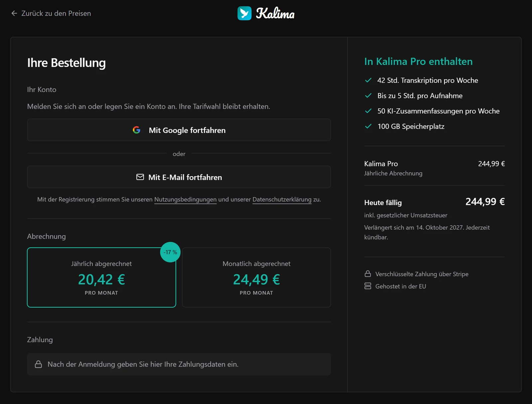Screen dimensions: 532x404
Task: Click the Ihr Konto section label
Action: (42, 89)
